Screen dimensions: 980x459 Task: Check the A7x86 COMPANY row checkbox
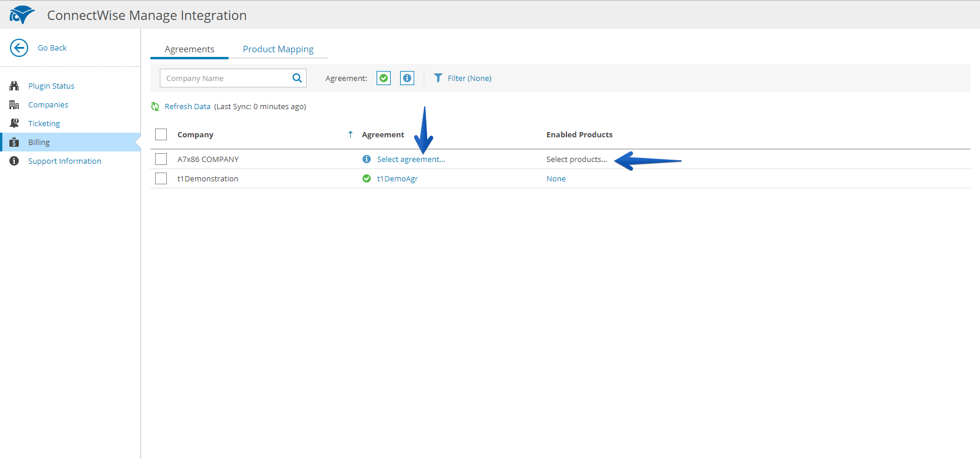(x=161, y=159)
